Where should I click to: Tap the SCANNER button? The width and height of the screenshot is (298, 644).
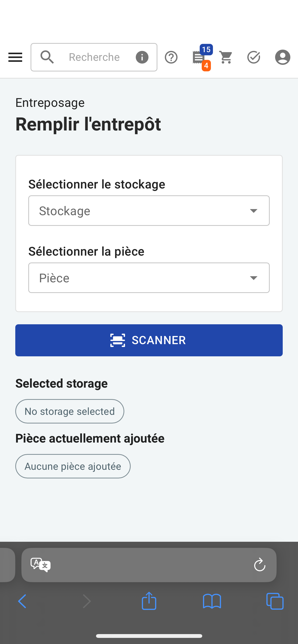(x=149, y=340)
